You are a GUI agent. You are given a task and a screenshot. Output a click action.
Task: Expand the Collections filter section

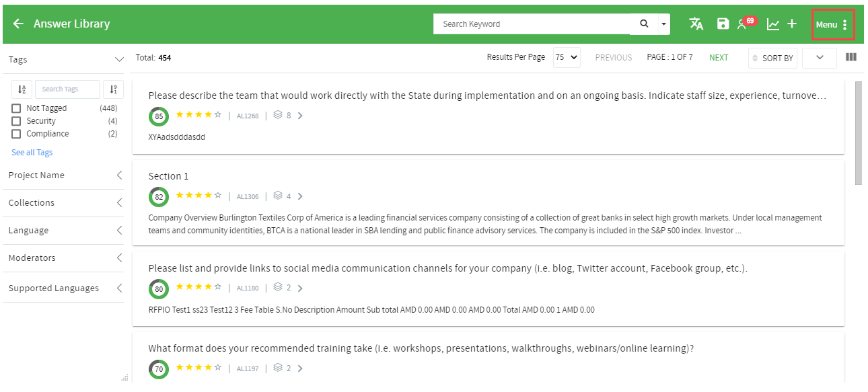tap(64, 203)
